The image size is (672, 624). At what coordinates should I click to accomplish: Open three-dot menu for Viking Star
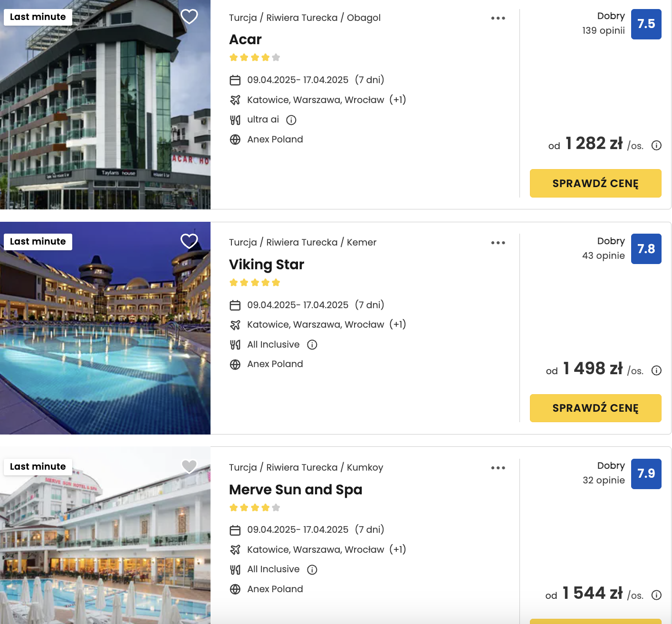(x=498, y=243)
